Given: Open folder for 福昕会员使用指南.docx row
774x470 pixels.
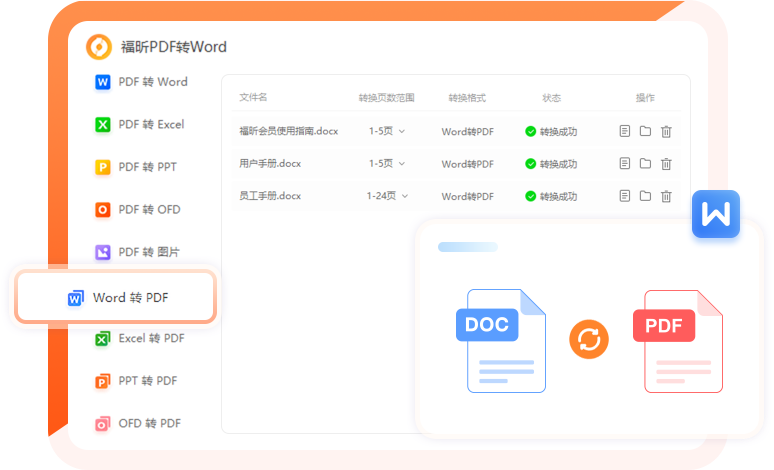Looking at the screenshot, I should click(x=645, y=131).
